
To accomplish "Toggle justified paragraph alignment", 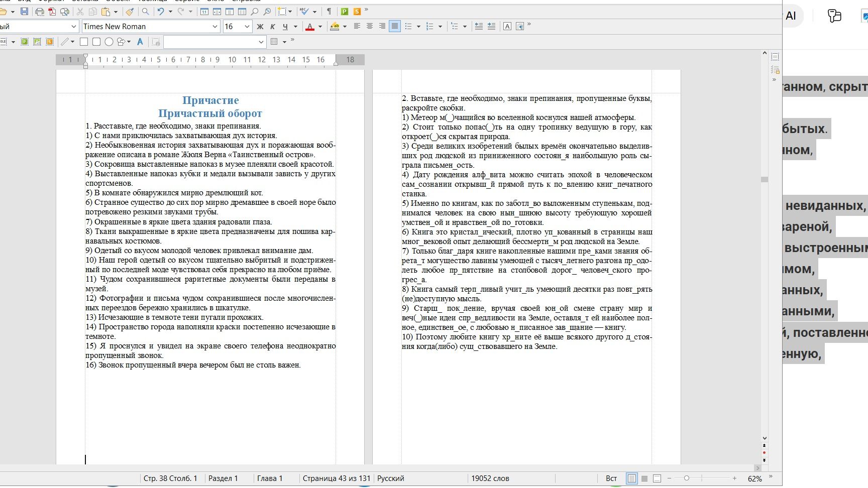I will [395, 27].
